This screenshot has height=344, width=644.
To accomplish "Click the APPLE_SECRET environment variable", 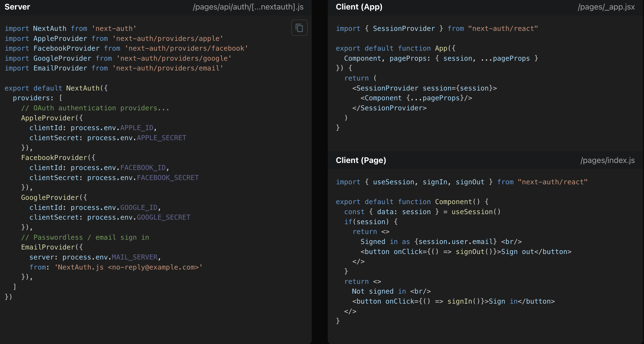I will click(x=161, y=138).
